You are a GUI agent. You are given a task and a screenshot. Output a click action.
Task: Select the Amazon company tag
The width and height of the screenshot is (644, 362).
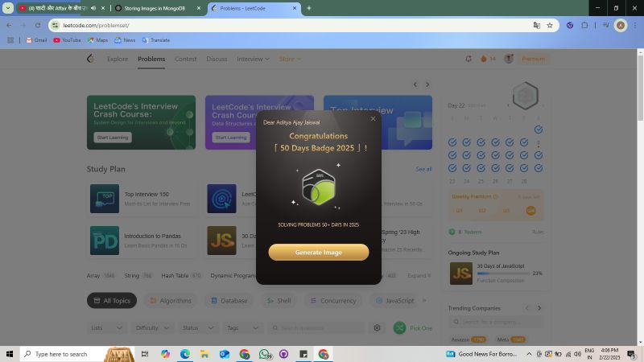click(469, 339)
